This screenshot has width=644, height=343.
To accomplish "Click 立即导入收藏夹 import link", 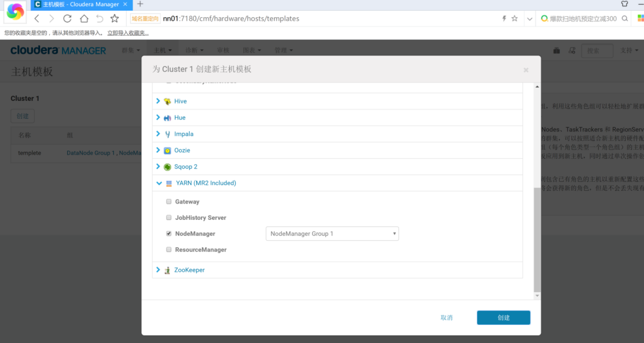I will (x=128, y=33).
